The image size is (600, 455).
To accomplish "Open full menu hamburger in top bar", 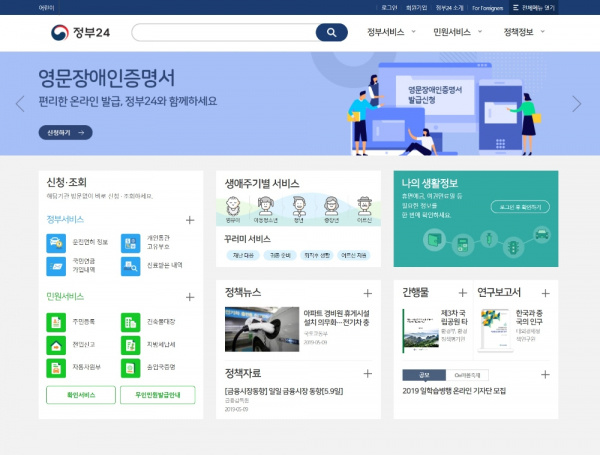I will [x=533, y=8].
